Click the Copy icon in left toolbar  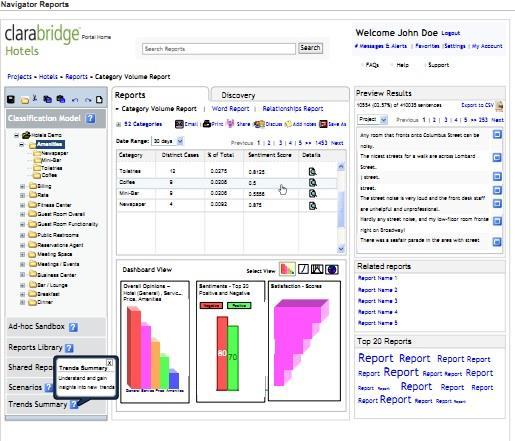(47, 99)
